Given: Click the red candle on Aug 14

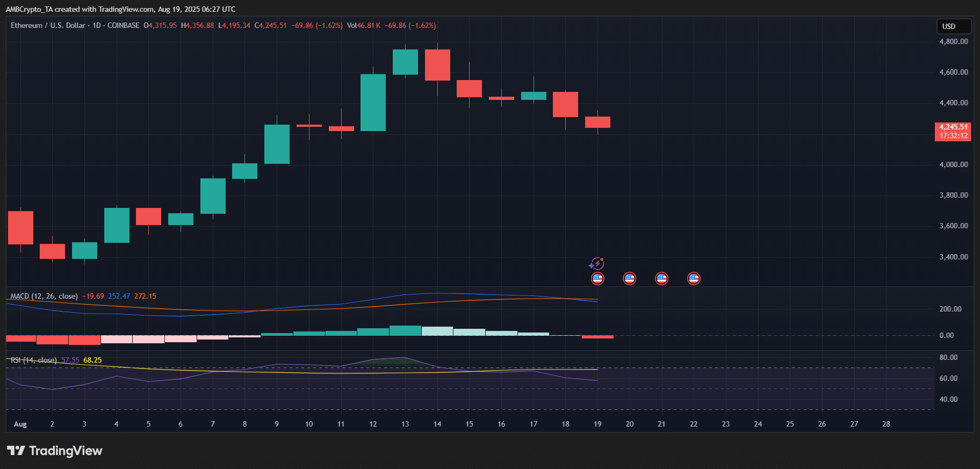Looking at the screenshot, I should (437, 64).
